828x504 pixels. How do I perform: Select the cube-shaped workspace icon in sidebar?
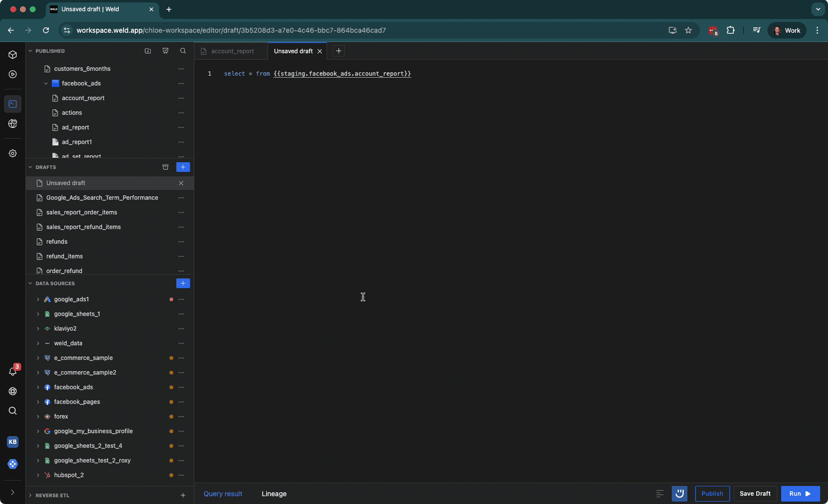[x=12, y=55]
